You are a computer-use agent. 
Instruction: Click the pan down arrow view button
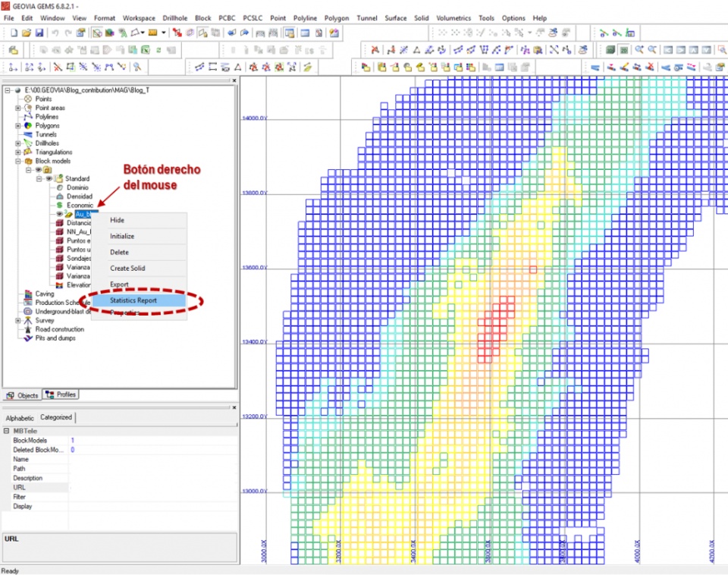[706, 50]
